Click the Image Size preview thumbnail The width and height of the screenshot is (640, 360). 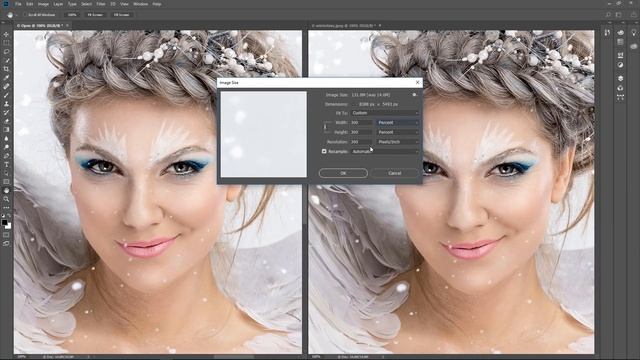coord(264,134)
